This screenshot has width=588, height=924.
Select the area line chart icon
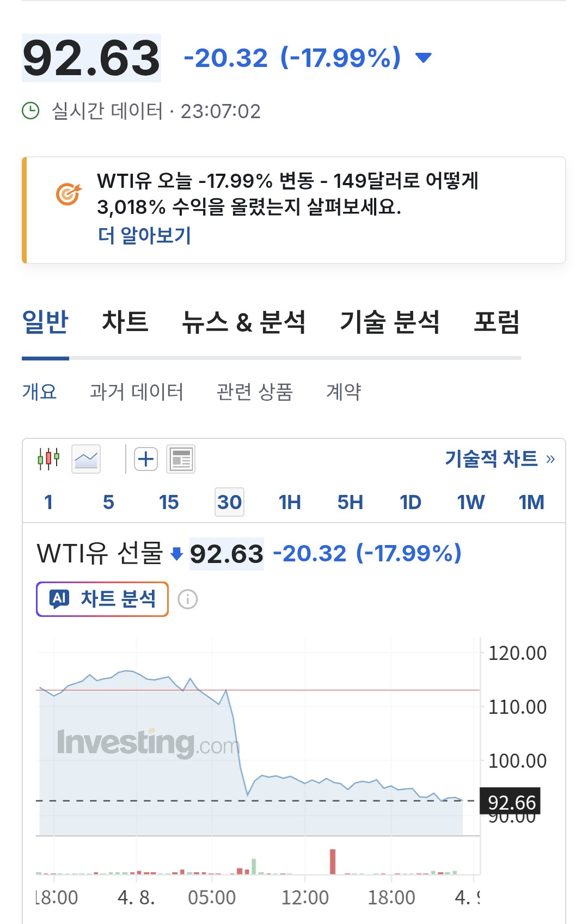tap(86, 460)
